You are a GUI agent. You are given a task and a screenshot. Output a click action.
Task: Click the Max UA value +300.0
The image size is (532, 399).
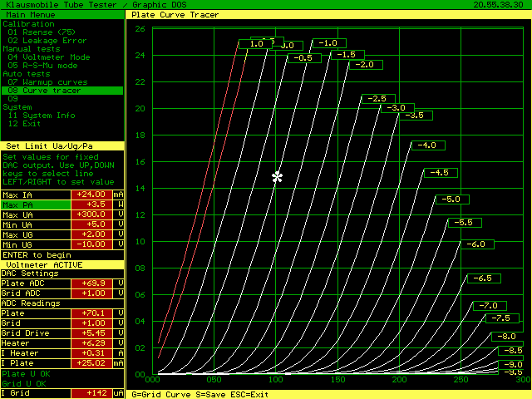coord(91,214)
